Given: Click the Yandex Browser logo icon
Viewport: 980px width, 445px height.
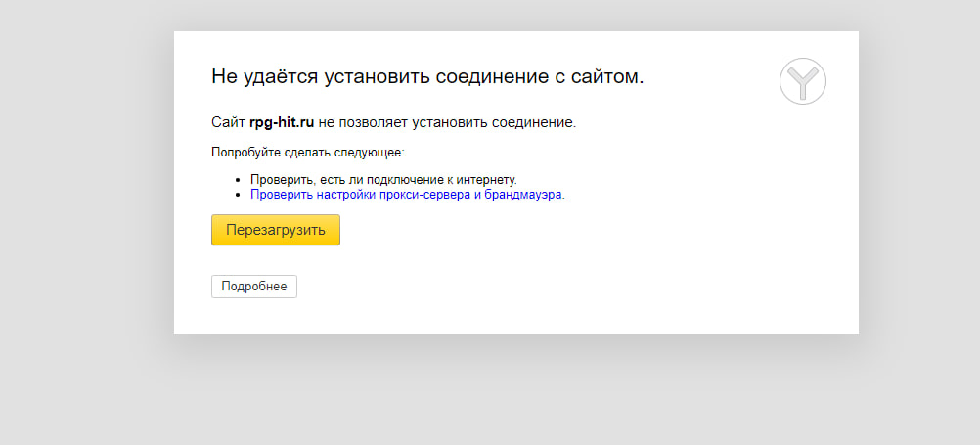Looking at the screenshot, I should pyautogui.click(x=803, y=81).
